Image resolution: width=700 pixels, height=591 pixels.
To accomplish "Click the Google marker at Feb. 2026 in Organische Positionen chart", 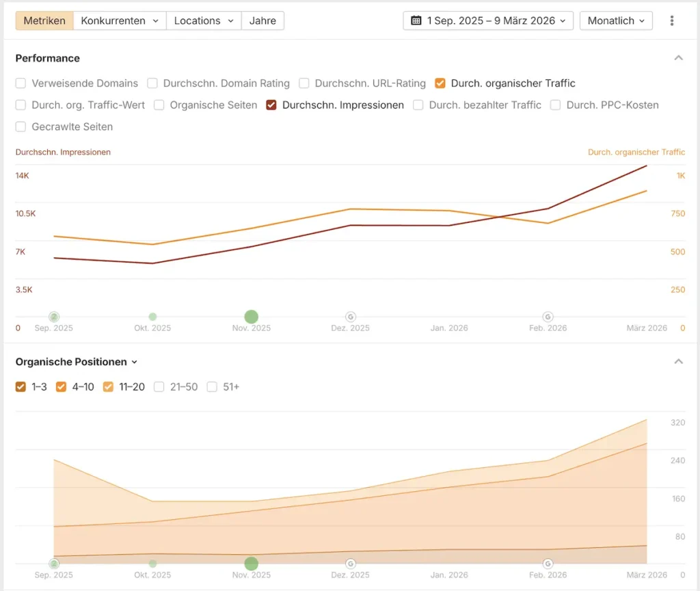I will point(548,564).
